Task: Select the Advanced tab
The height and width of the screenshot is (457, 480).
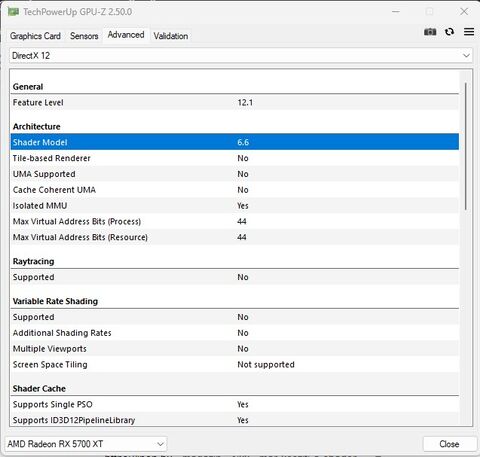Action: 126,35
